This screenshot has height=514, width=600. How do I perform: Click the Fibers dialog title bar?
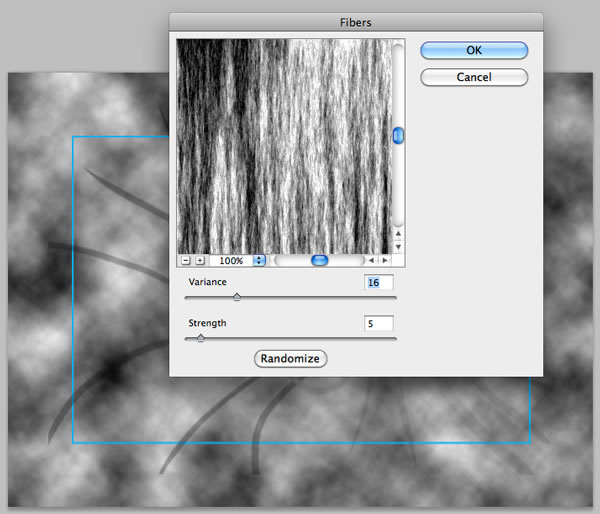pos(356,22)
